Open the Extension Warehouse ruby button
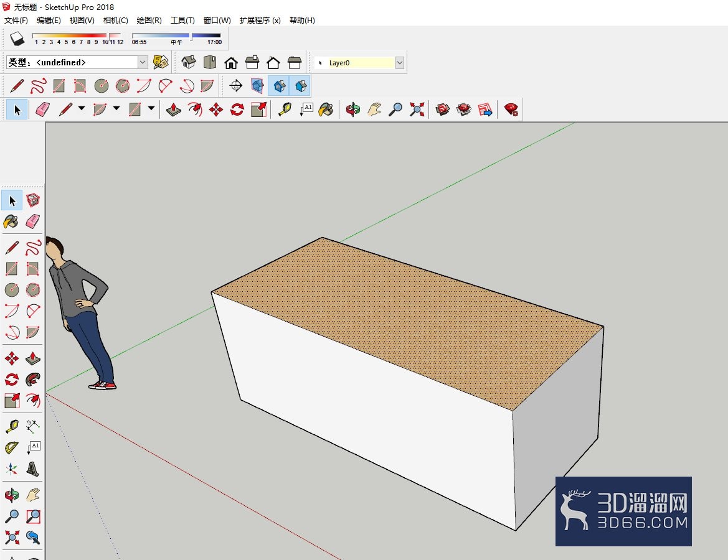728x560 pixels. [511, 110]
